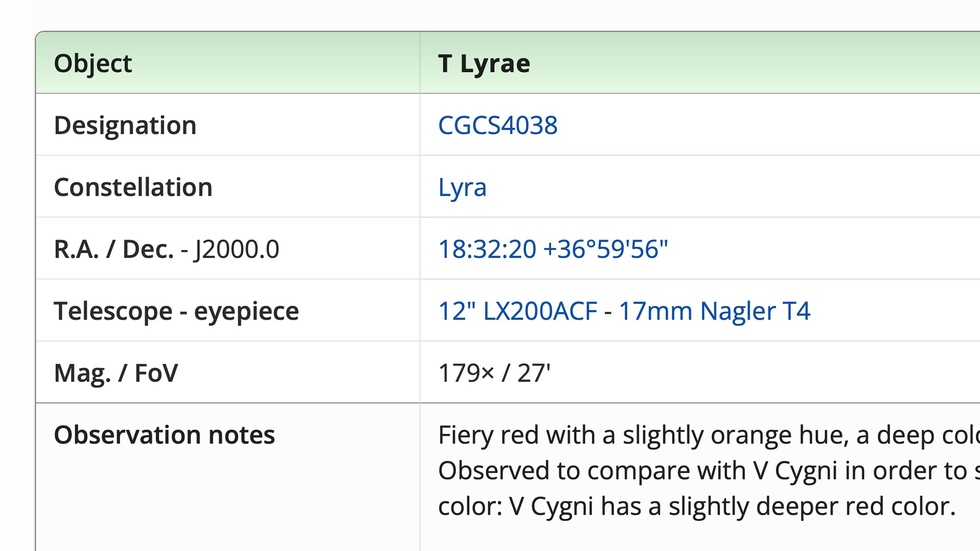Click the R.A. / Dec. label text
Viewport: 980px width, 551px height.
pos(114,249)
